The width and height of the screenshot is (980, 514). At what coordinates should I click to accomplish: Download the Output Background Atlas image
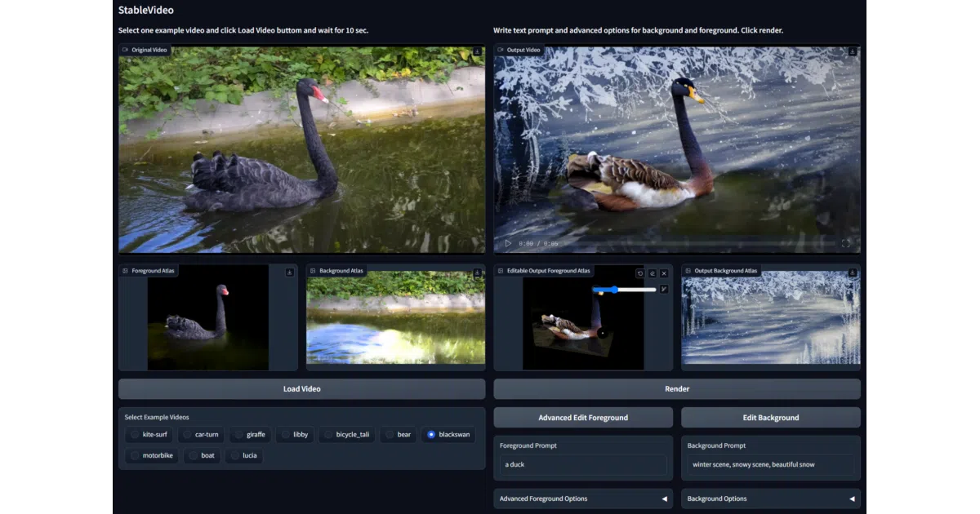(x=852, y=273)
